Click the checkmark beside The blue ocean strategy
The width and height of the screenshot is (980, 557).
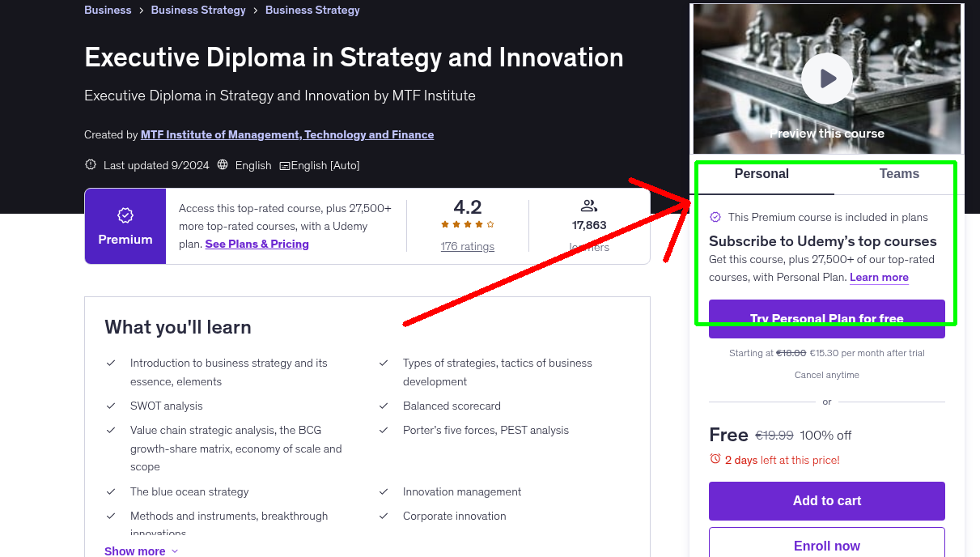[x=111, y=491]
